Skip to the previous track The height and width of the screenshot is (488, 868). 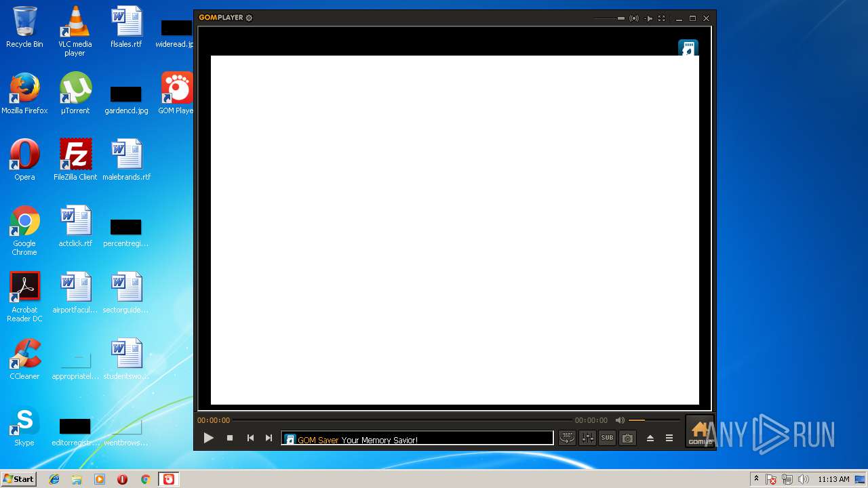coord(250,439)
